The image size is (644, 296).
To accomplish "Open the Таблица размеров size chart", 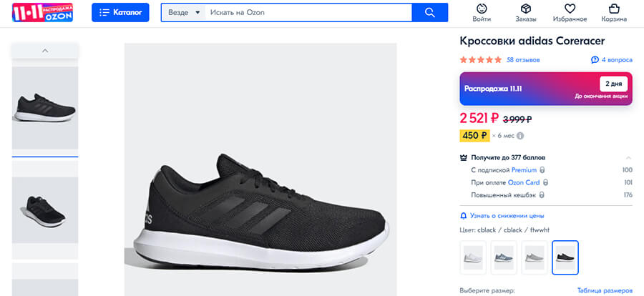I will 605,291.
